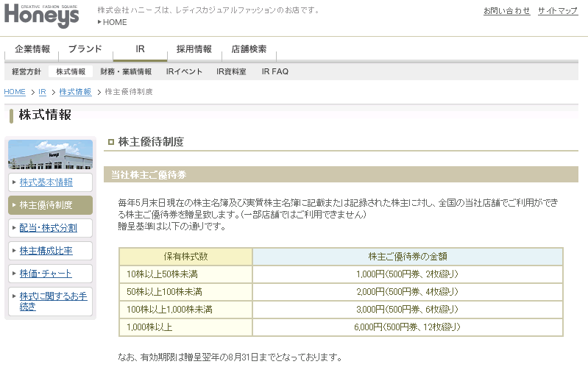This screenshot has height=367, width=588.
Task: Open 配当・株式分割 sidebar link
Action: 48,228
